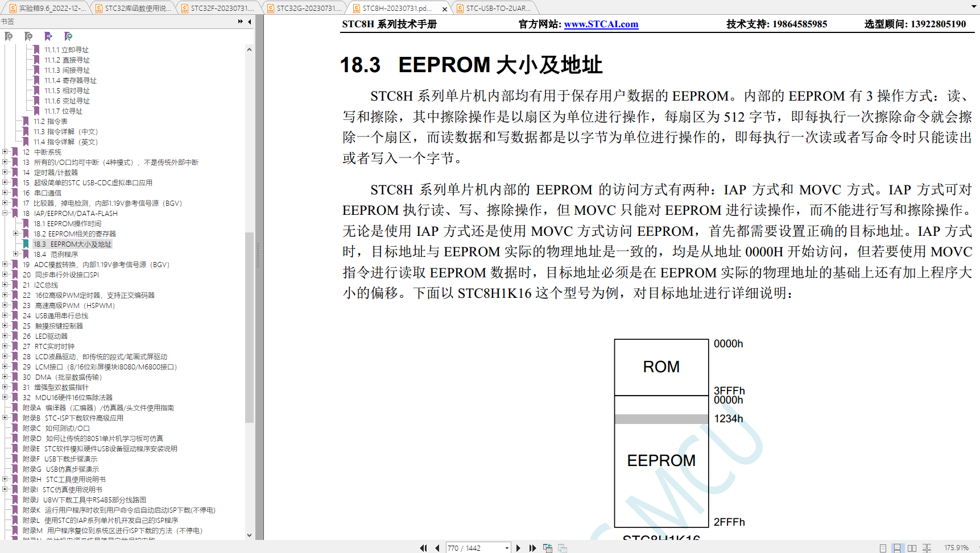Screen dimensions: 980x553
Task: Click the bookmarks panel scroll-up arrow
Action: tap(249, 50)
